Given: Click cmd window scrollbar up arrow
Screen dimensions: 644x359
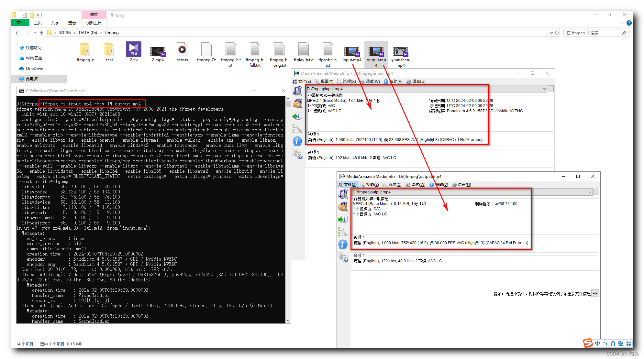Looking at the screenshot, I should (x=288, y=99).
